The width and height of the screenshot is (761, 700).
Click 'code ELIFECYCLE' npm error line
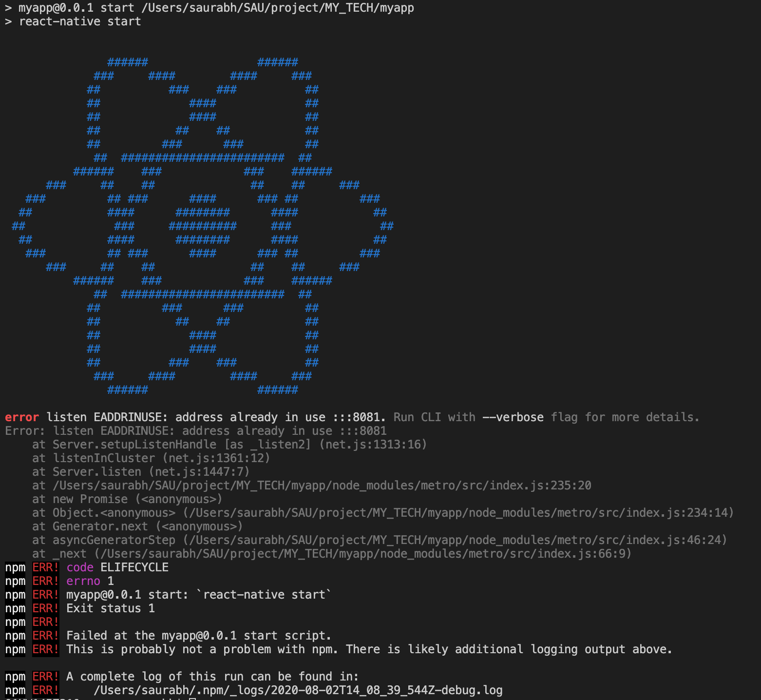[x=87, y=567]
